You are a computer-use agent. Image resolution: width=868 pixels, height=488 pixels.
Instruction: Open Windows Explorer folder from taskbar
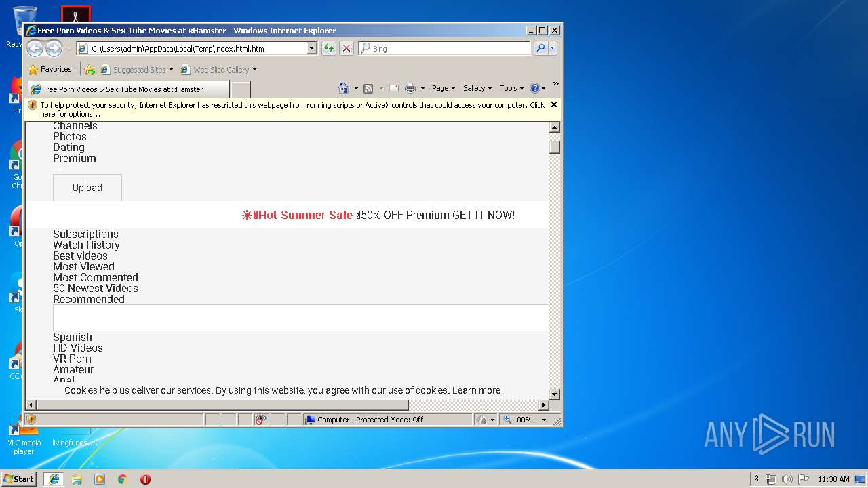[77, 479]
